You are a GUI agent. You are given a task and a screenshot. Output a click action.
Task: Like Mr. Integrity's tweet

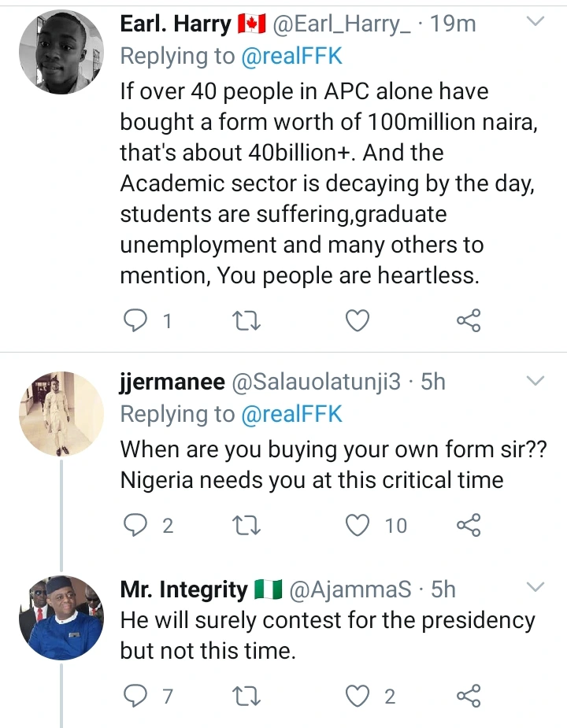(x=359, y=696)
